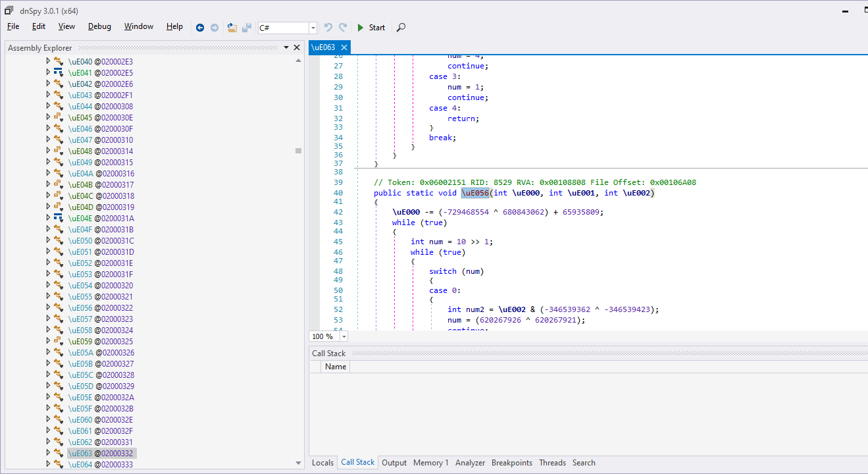Viewport: 868px width, 474px height.
Task: Close the \uE063 document tab
Action: pyautogui.click(x=343, y=47)
